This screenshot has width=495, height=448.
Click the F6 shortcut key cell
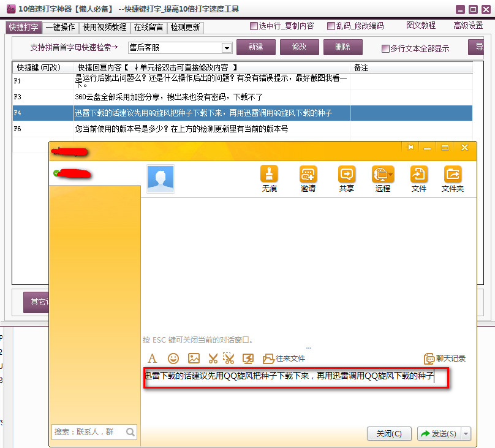pyautogui.click(x=43, y=129)
